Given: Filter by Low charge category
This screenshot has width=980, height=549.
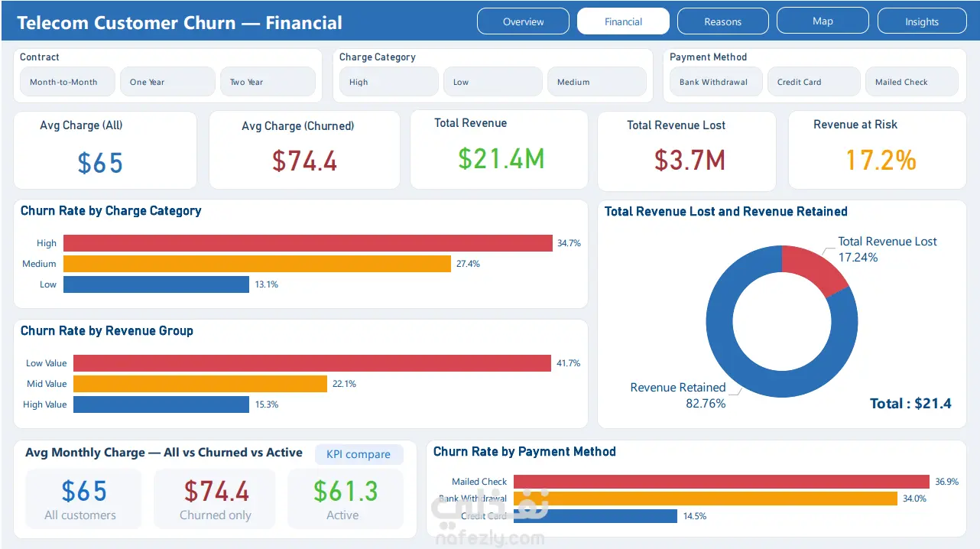Looking at the screenshot, I should 493,82.
